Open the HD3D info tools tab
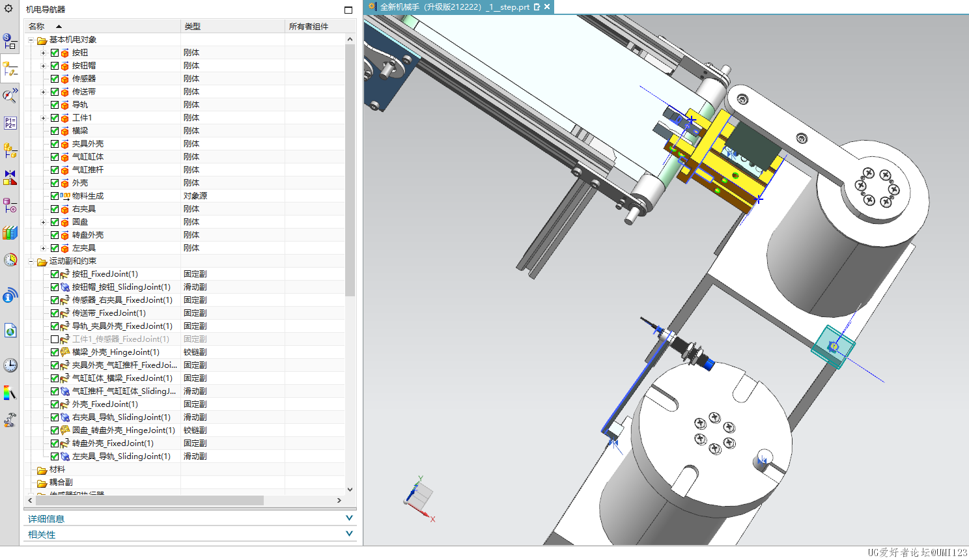The width and height of the screenshot is (969, 560). [x=10, y=296]
